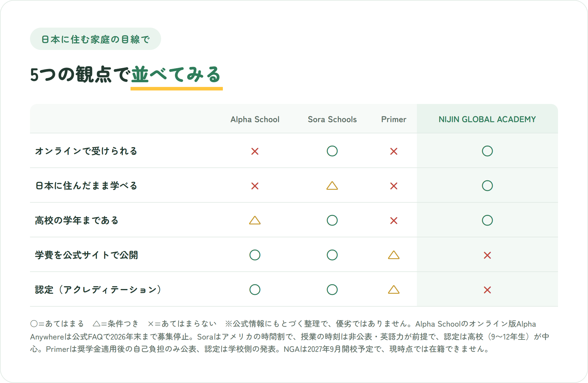Click the cross mark for Primer in the オンラインで受けられる row
This screenshot has height=383, width=588.
pyautogui.click(x=394, y=151)
